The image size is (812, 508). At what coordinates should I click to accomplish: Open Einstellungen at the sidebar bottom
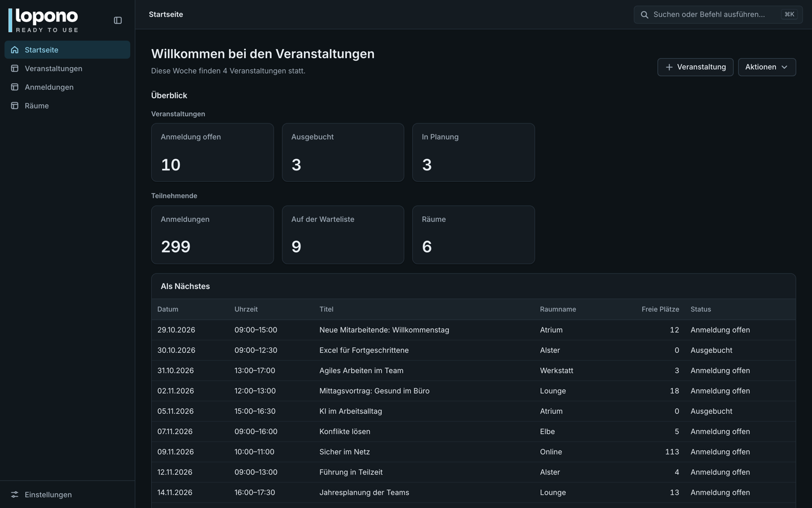(67, 494)
